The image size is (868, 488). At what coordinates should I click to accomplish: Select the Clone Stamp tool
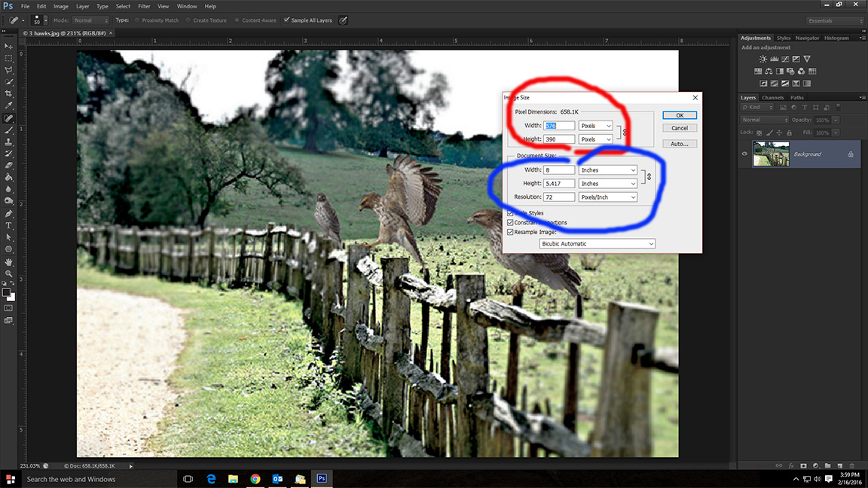pos(9,142)
